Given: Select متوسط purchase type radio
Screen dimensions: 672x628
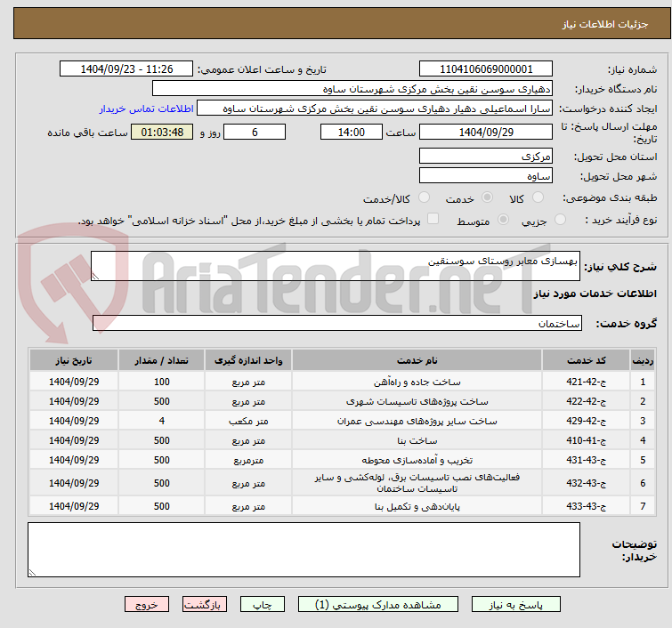Looking at the screenshot, I should point(504,220).
